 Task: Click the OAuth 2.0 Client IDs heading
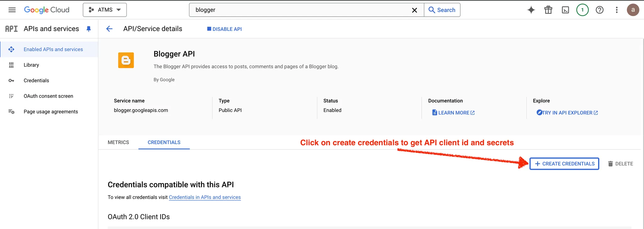click(x=139, y=217)
